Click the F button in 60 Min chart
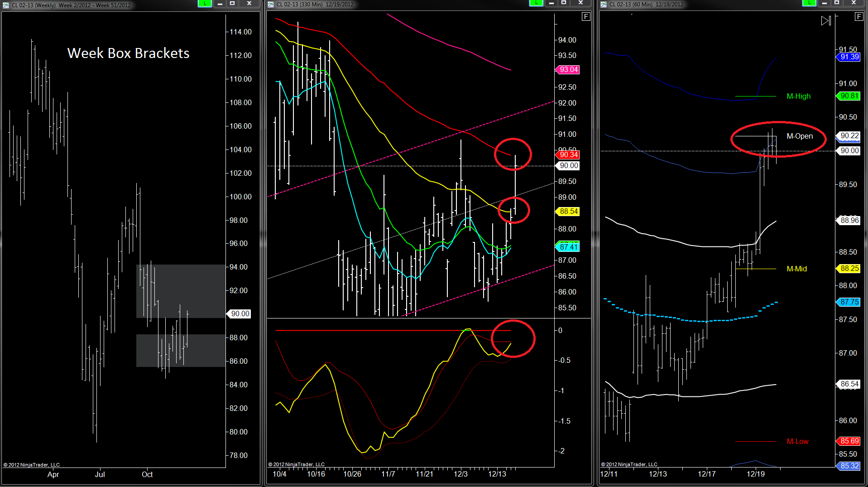Screen dimensions: 868x487 pos(858,17)
